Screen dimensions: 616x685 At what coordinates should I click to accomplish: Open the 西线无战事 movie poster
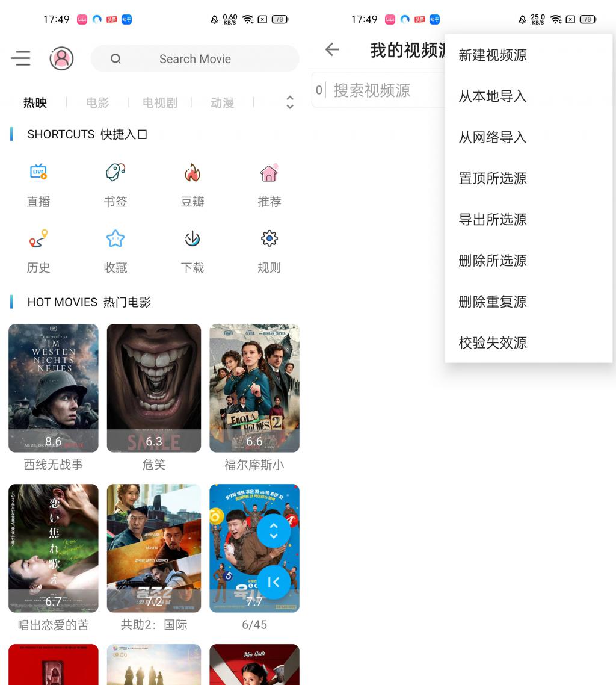(x=54, y=388)
